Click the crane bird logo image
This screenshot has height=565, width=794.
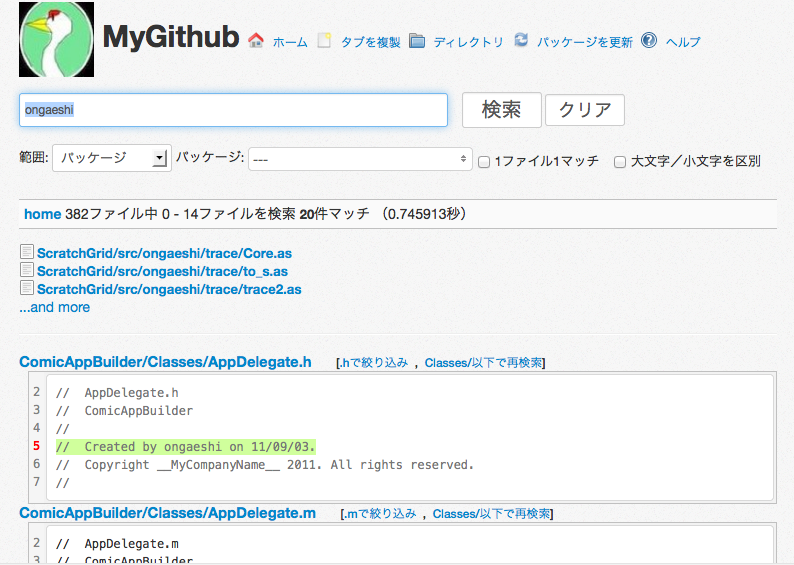(56, 39)
